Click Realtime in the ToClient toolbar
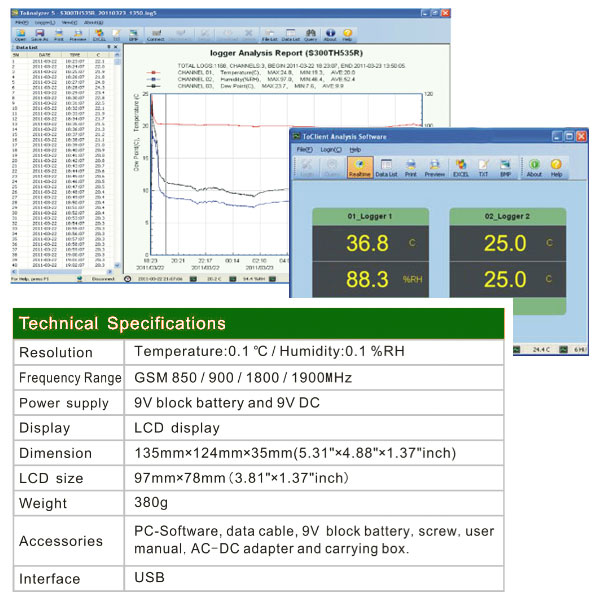Image resolution: width=600 pixels, height=600 pixels. coord(360,167)
